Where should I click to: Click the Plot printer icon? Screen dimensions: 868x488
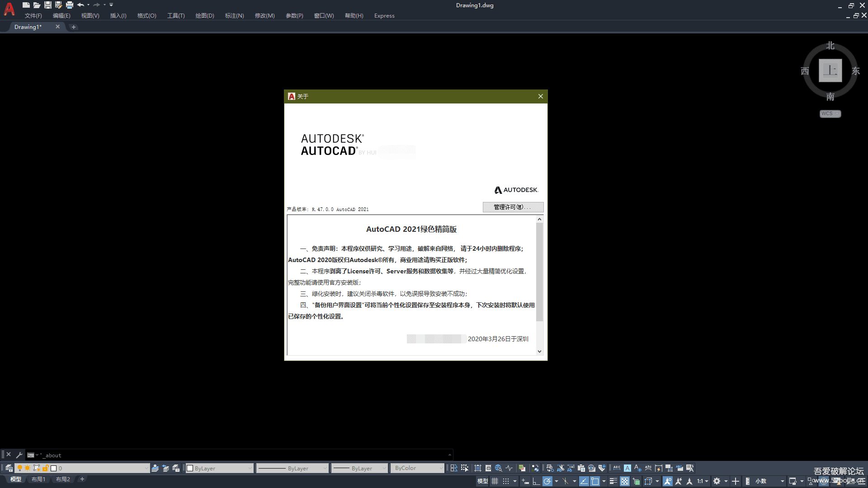[x=69, y=5]
